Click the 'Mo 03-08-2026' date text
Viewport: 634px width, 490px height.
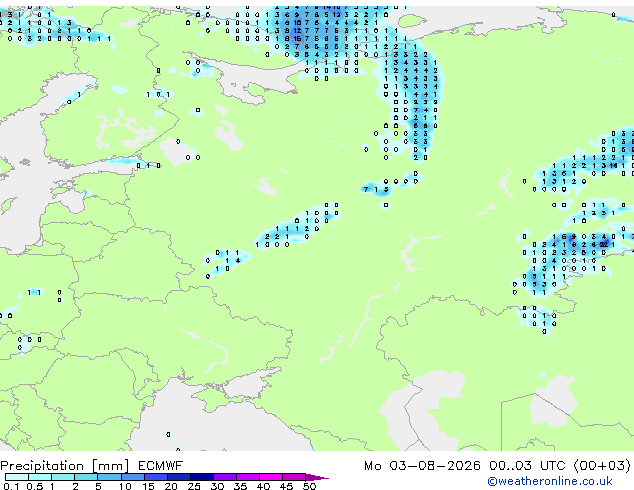(422, 466)
